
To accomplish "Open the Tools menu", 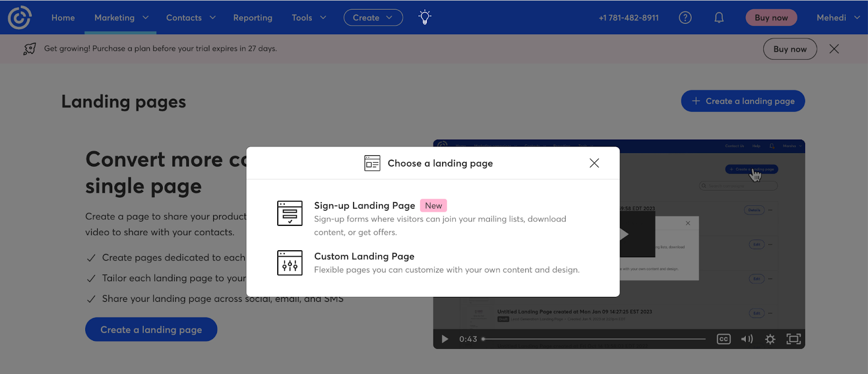I will tap(302, 17).
